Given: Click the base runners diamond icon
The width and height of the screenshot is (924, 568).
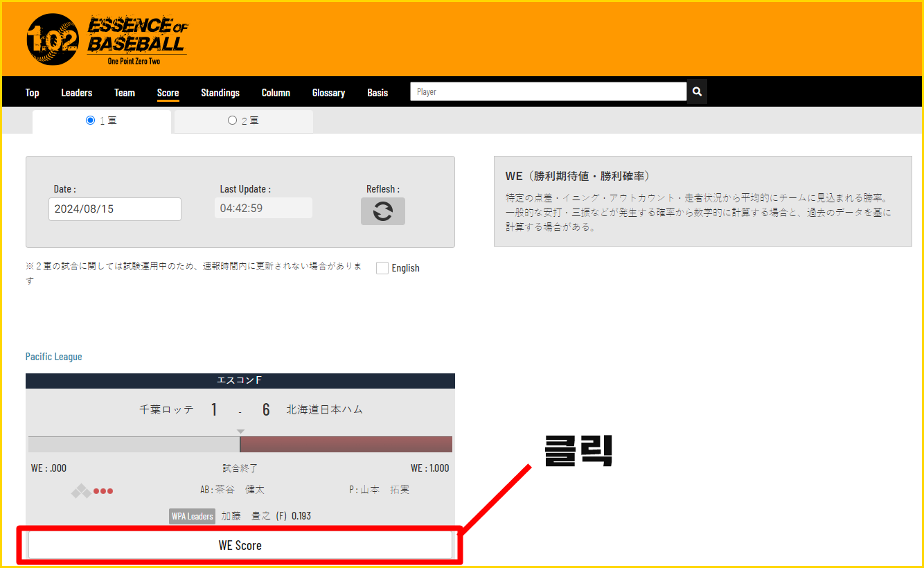Looking at the screenshot, I should (x=81, y=491).
